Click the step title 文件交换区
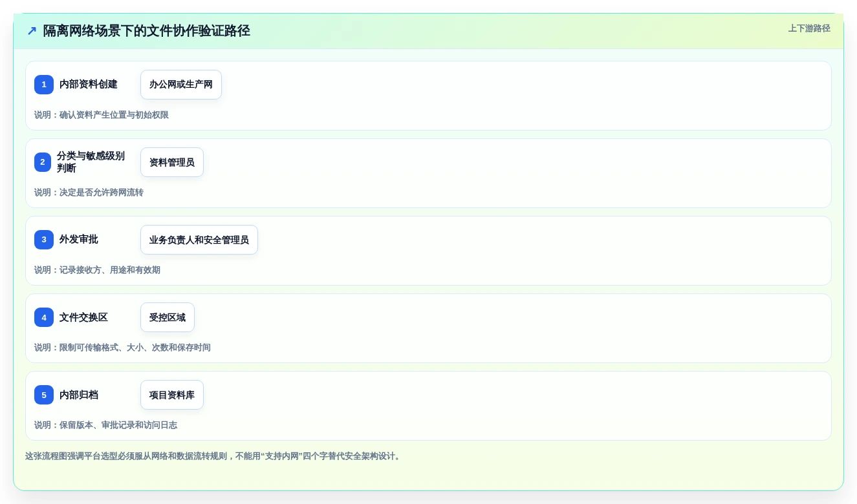 coord(83,317)
